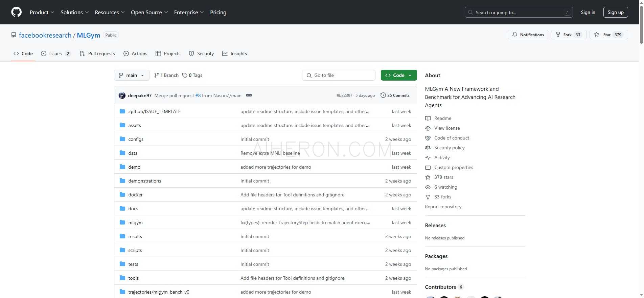Open the trajectories/mlgym_bench_v0 folder
The width and height of the screenshot is (644, 298).
(159, 292)
